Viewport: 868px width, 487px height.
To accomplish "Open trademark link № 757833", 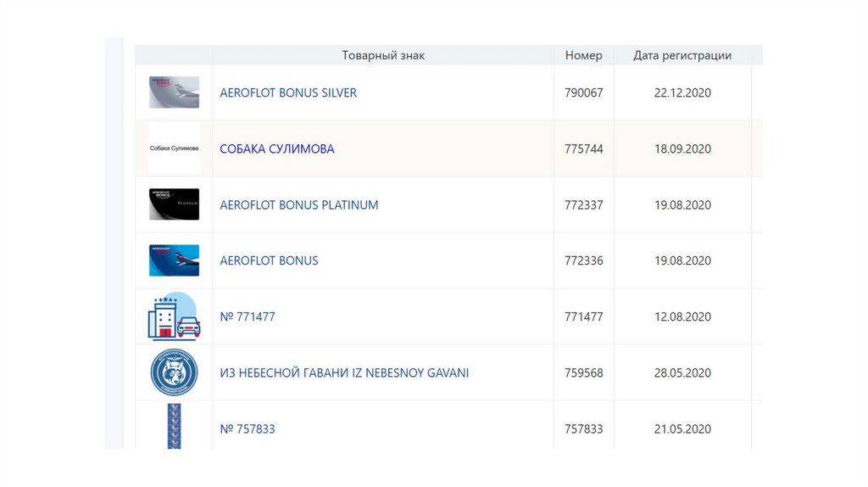I will (x=248, y=428).
